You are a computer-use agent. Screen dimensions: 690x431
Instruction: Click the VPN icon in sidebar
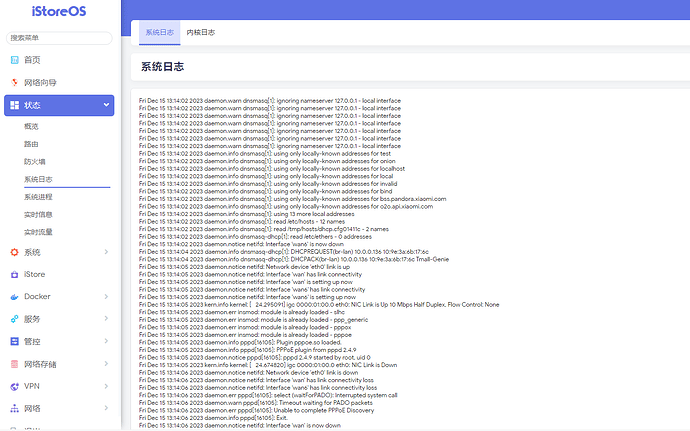[13, 386]
